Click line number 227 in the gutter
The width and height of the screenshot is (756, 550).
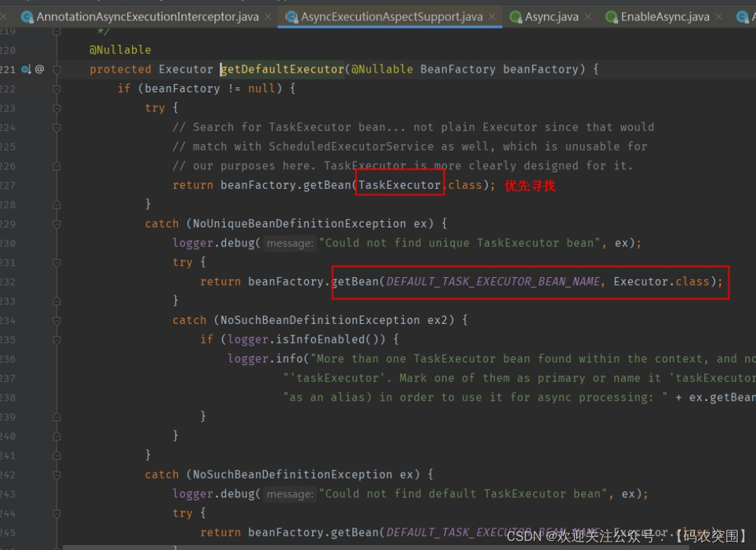8,185
